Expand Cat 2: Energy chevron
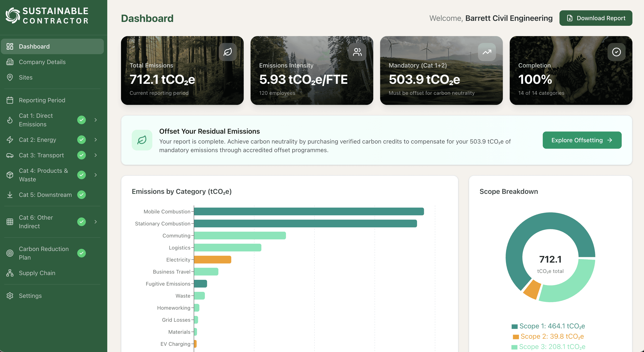The height and width of the screenshot is (352, 644). pos(95,140)
